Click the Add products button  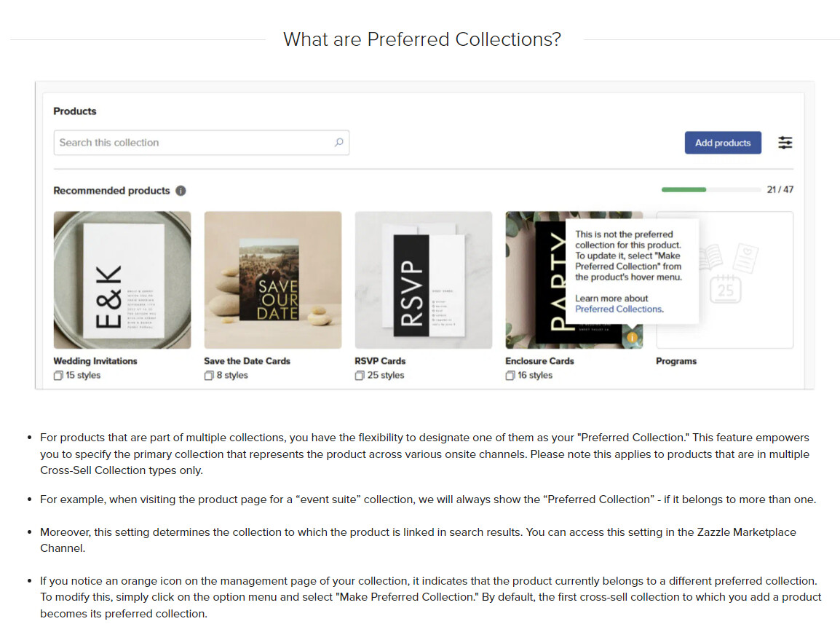(x=723, y=143)
